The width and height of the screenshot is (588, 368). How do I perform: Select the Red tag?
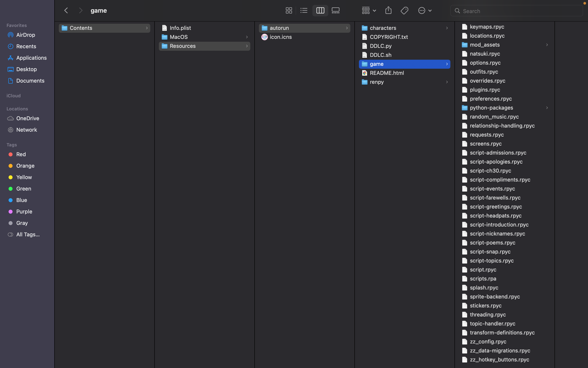click(27, 154)
